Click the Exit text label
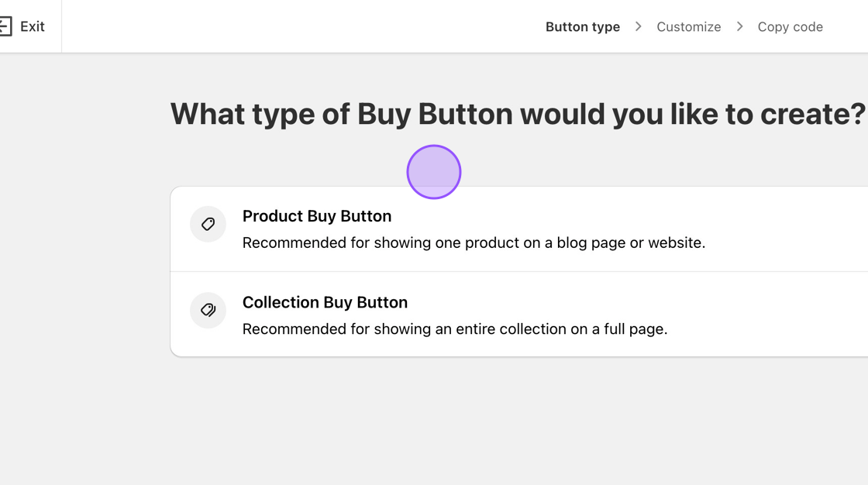Screen dimensions: 868x485 (x=33, y=26)
